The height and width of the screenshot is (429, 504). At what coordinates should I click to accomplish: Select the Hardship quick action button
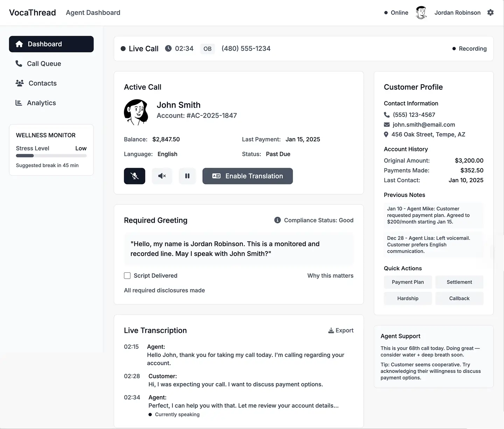click(x=407, y=298)
